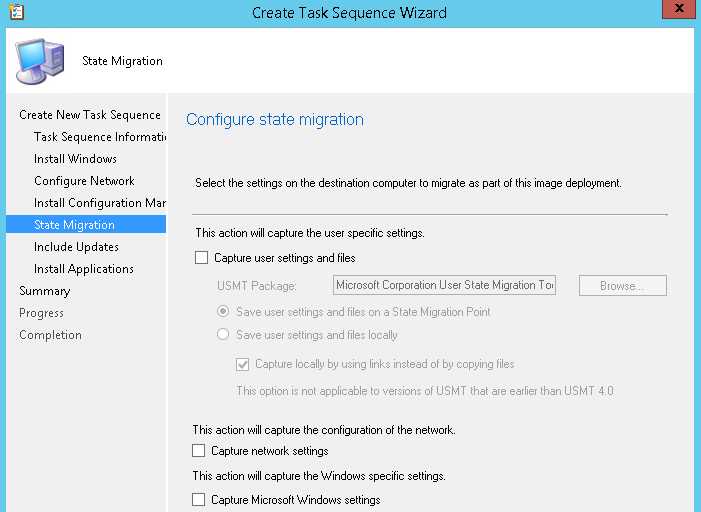Click the State Migration computer icon

tap(42, 62)
